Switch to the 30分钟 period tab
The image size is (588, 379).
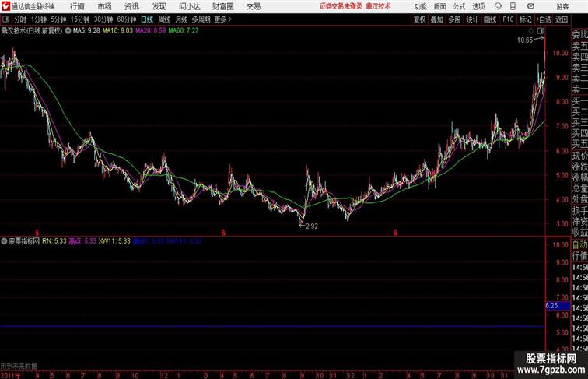tap(103, 19)
